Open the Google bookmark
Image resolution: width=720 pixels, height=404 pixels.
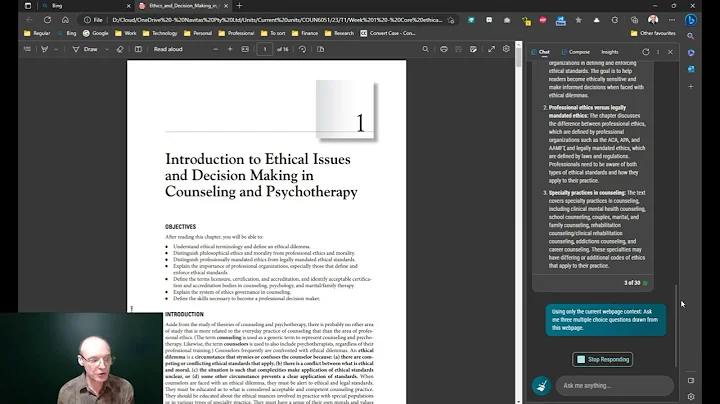(x=96, y=33)
